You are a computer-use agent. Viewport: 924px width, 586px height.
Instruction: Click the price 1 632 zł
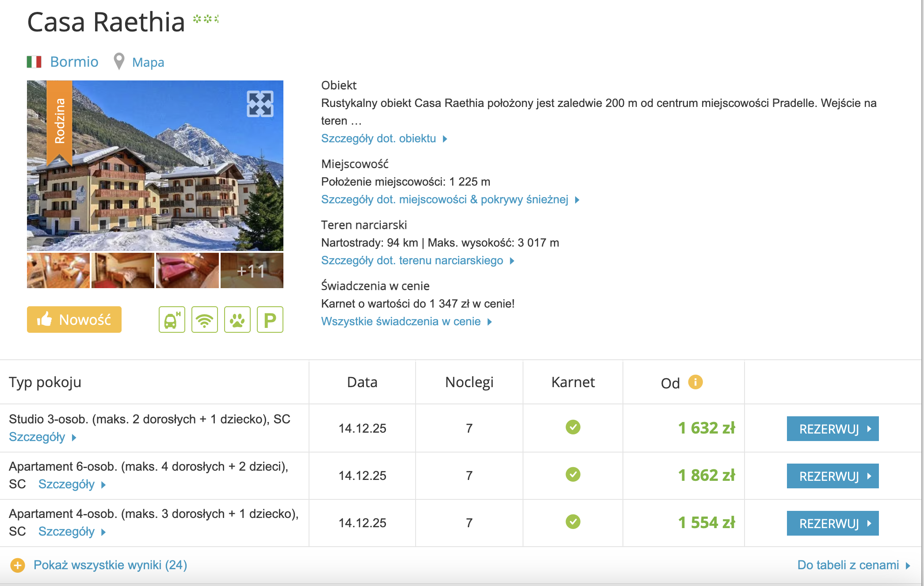pyautogui.click(x=706, y=428)
